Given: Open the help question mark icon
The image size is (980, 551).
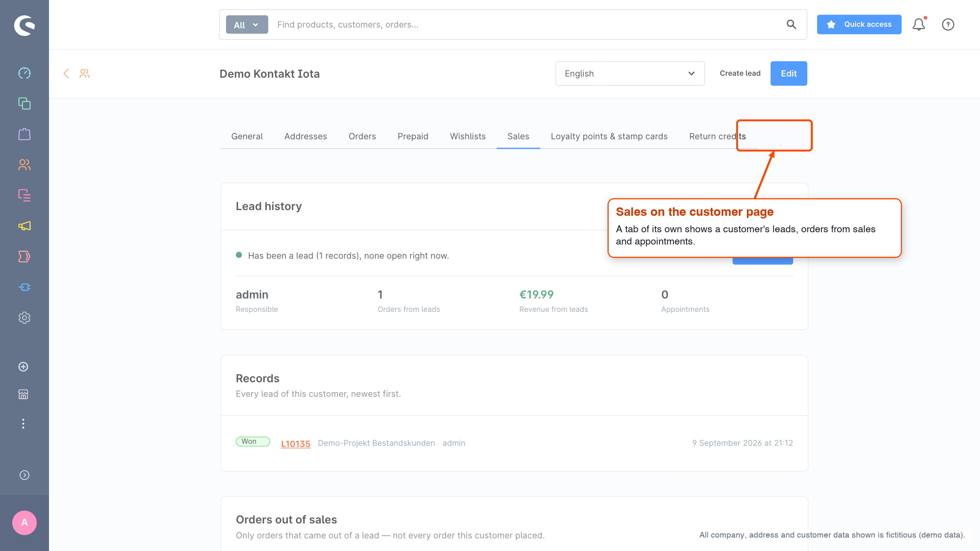Looking at the screenshot, I should [x=948, y=24].
